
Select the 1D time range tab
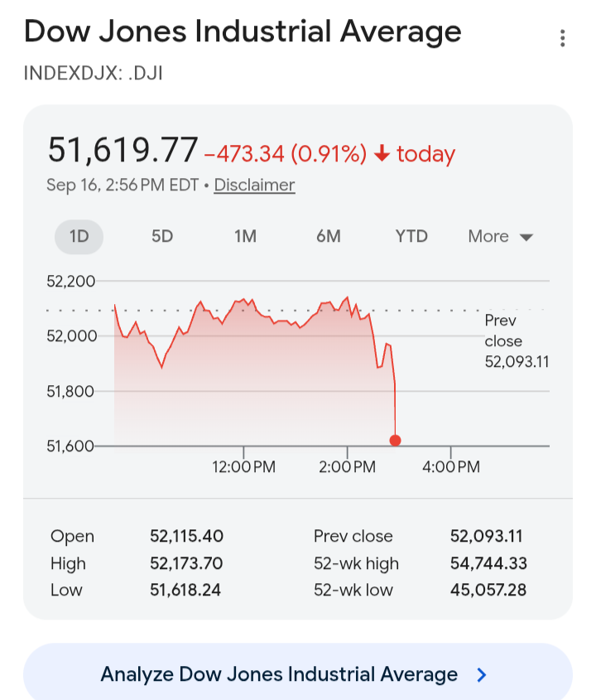point(79,236)
